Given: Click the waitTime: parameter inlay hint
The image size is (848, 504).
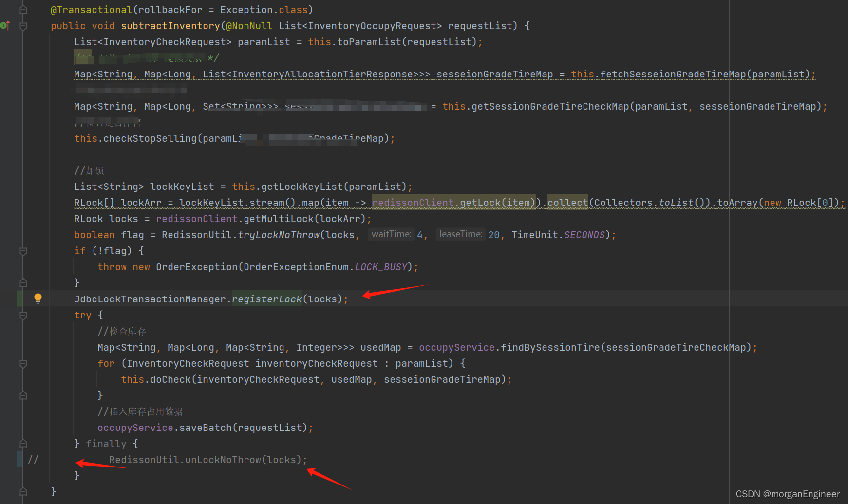Looking at the screenshot, I should 392,234.
